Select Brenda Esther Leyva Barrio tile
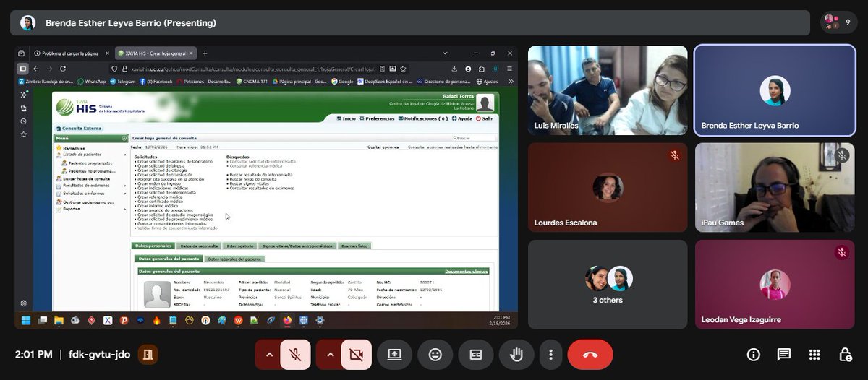 pyautogui.click(x=775, y=90)
